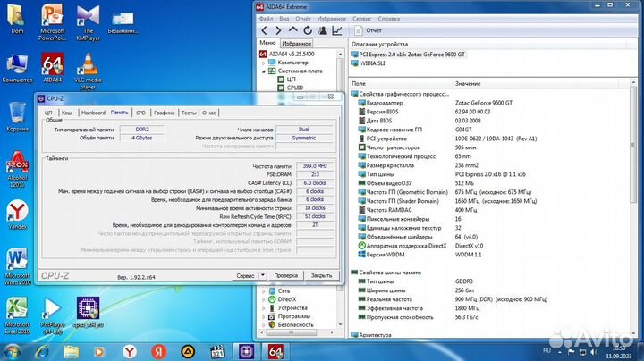
Task: Expand the Сеть tree node
Action: pyautogui.click(x=264, y=290)
